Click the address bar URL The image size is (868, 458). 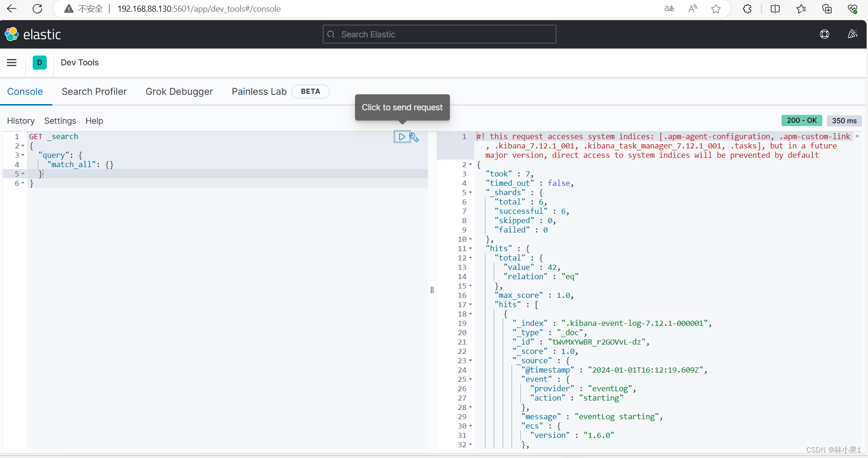199,9
